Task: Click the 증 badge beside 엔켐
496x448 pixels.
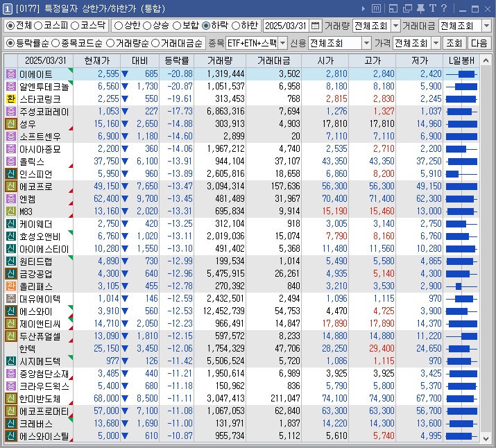Action: 11,199
